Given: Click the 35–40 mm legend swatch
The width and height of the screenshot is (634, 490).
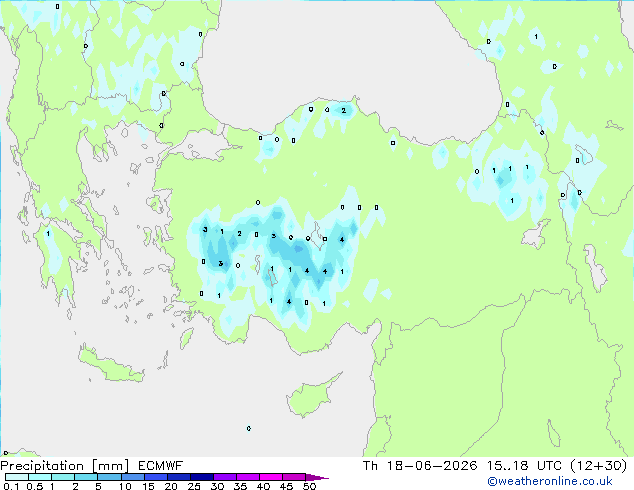Looking at the screenshot, I should click(x=247, y=477).
